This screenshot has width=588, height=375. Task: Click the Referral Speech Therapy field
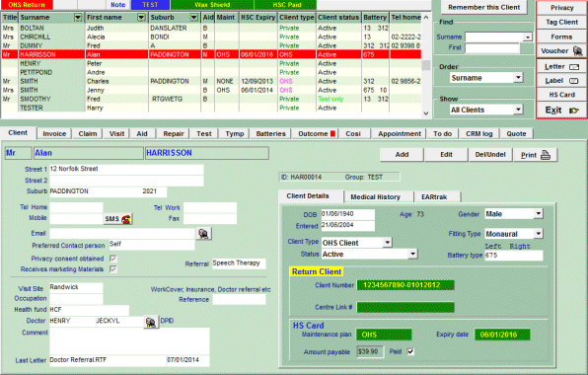239,263
